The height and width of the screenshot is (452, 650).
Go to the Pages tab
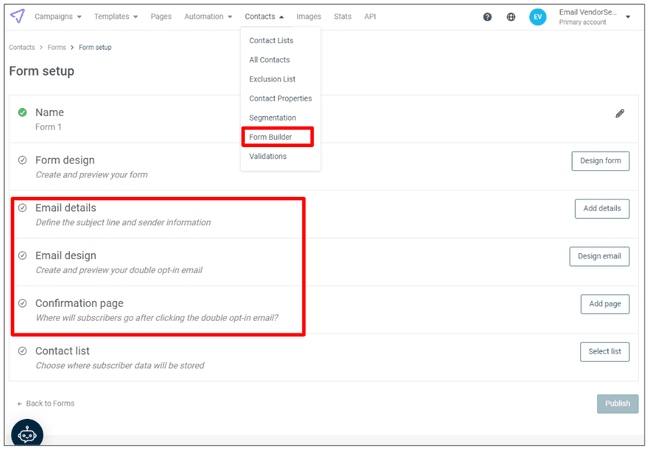161,17
